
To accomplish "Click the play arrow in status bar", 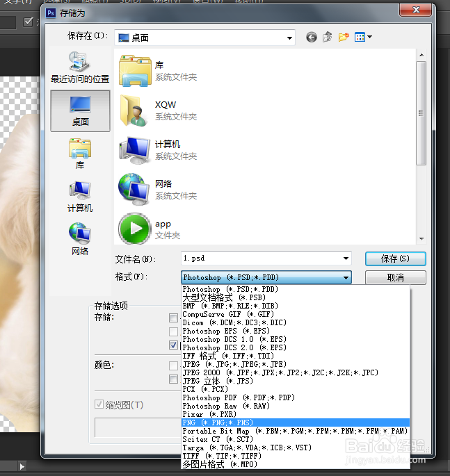I will point(22,466).
